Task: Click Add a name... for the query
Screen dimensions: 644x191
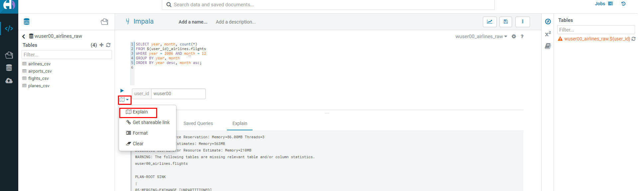Action: 193,22
